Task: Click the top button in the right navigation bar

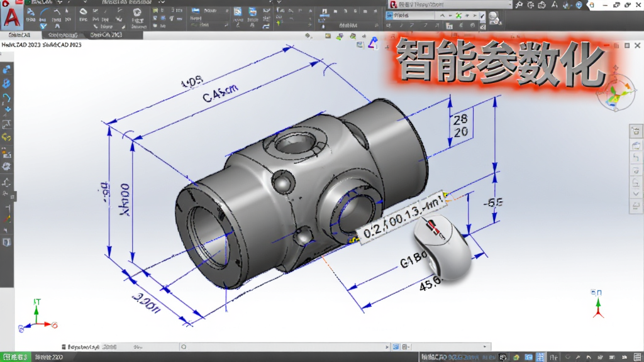Action: (636, 132)
